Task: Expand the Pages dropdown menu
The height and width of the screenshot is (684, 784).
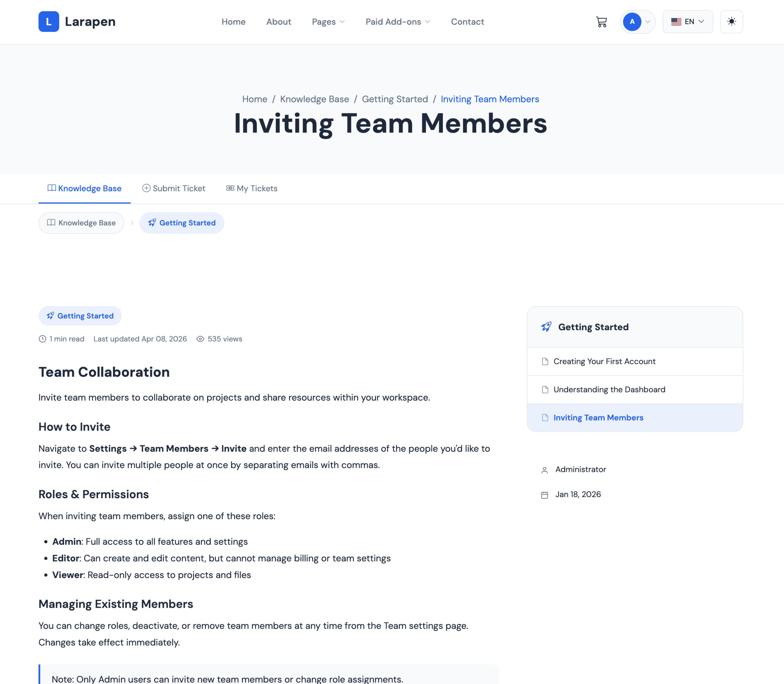Action: tap(328, 22)
